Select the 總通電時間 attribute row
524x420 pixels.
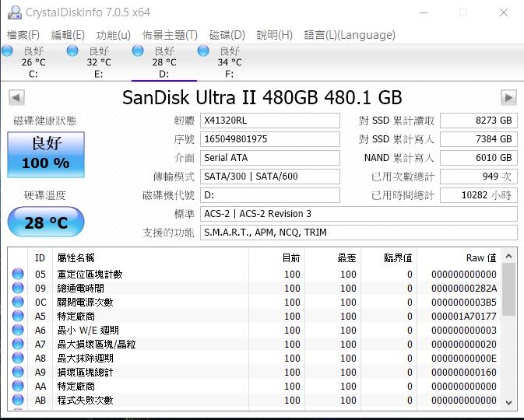[255, 288]
